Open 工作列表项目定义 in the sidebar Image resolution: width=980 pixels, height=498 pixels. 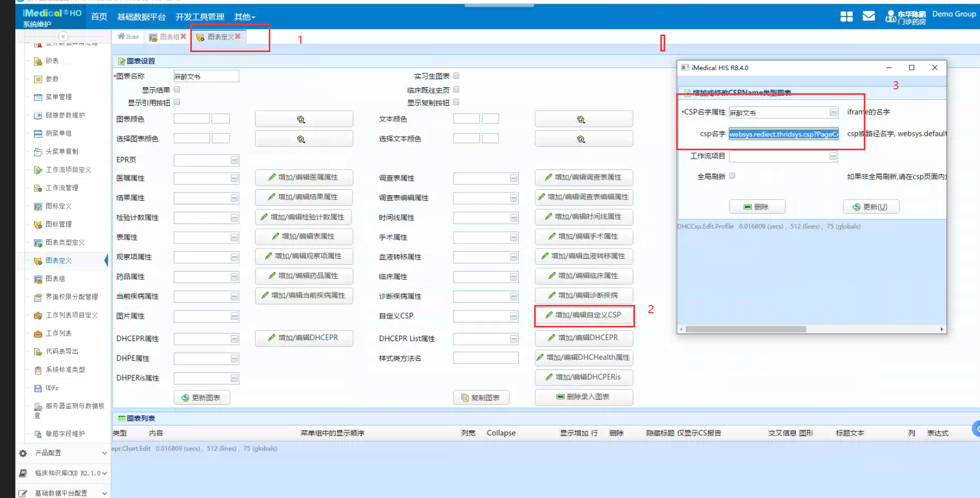click(x=72, y=315)
